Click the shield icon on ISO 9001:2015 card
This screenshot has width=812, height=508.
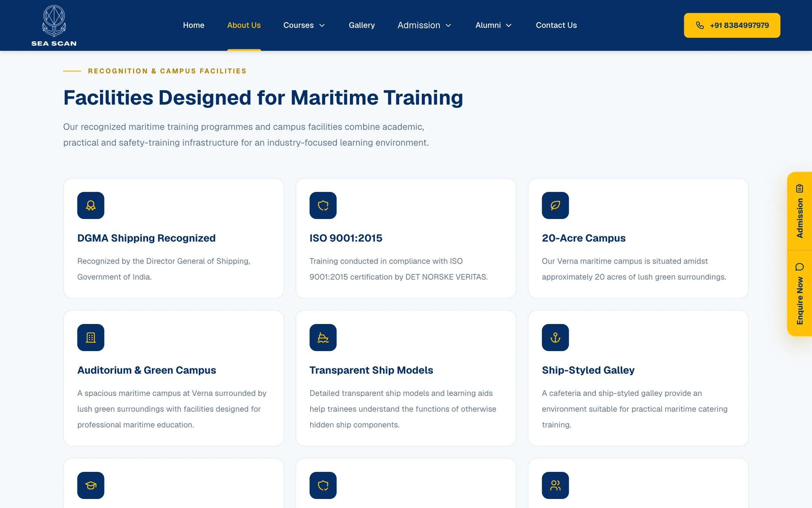[323, 205]
